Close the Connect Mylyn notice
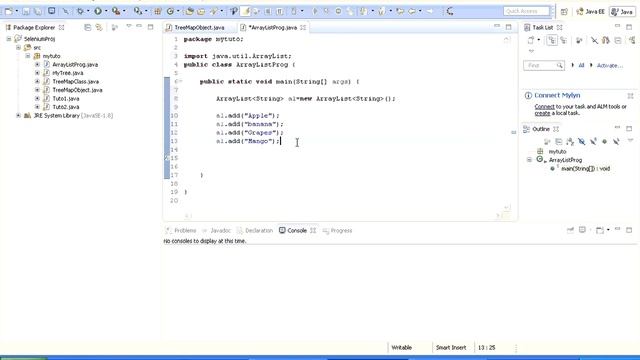The width and height of the screenshot is (640, 360). [x=630, y=96]
